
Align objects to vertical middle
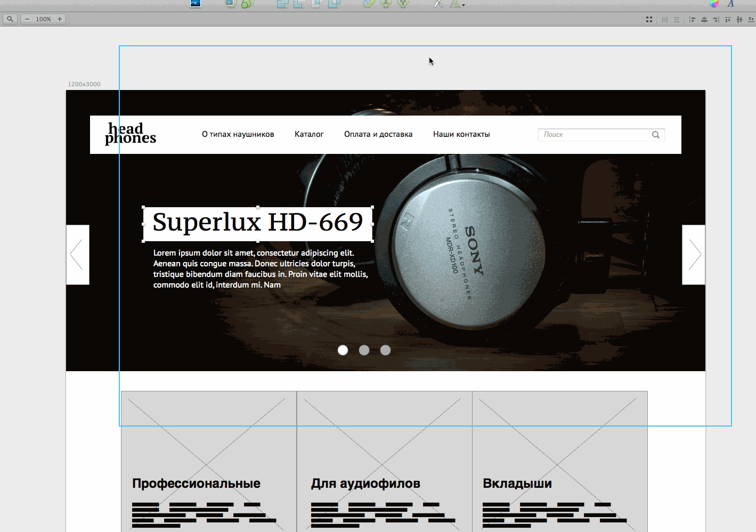point(739,20)
